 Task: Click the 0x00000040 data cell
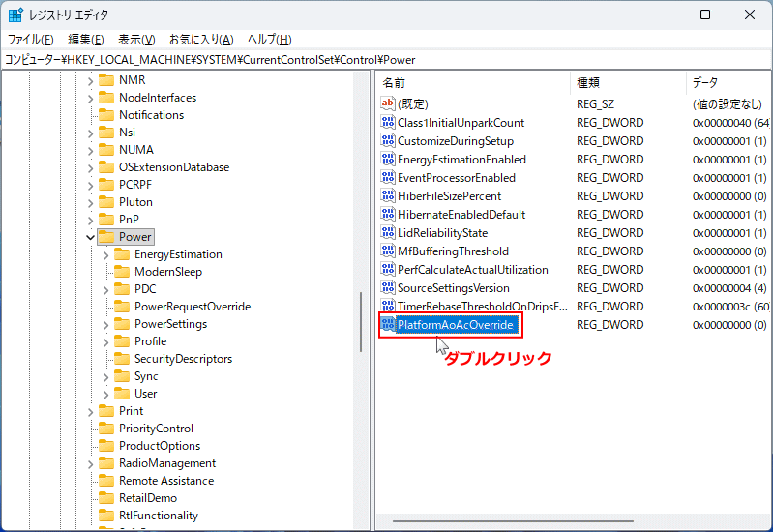click(x=730, y=123)
